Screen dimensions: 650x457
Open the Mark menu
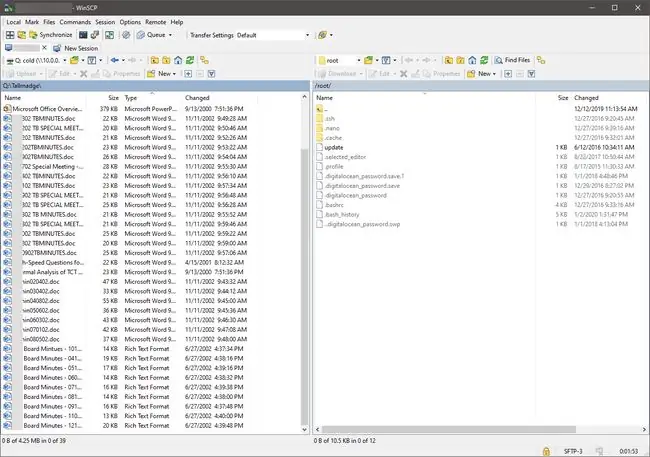click(32, 22)
